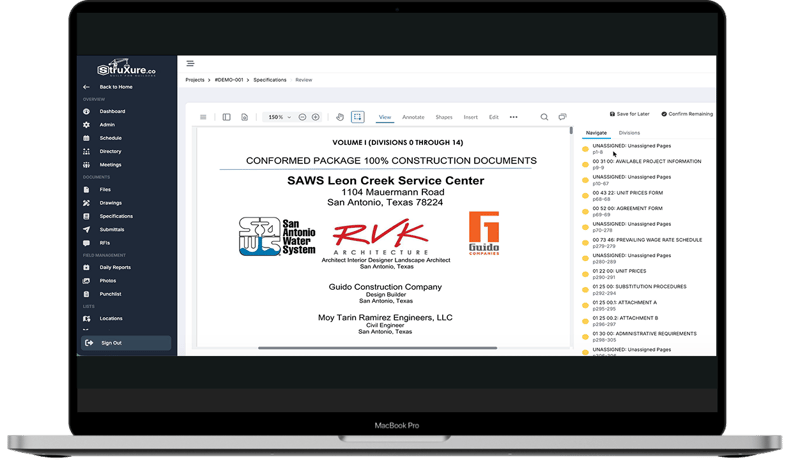Image resolution: width=800 pixels, height=476 pixels.
Task: Switch to the View toolbar tab
Action: point(385,117)
